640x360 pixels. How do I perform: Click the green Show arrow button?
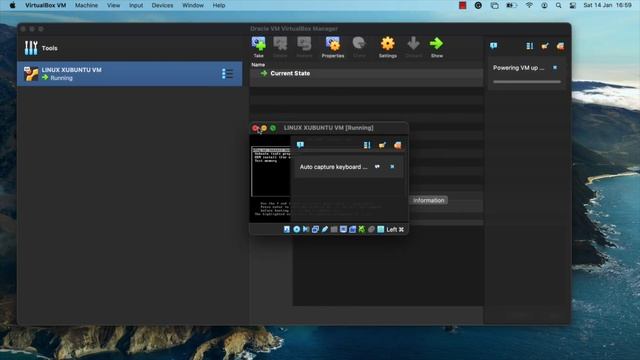(436, 47)
